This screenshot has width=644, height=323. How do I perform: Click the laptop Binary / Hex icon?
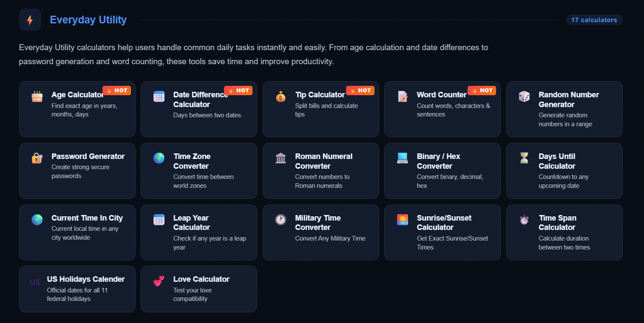(x=403, y=158)
